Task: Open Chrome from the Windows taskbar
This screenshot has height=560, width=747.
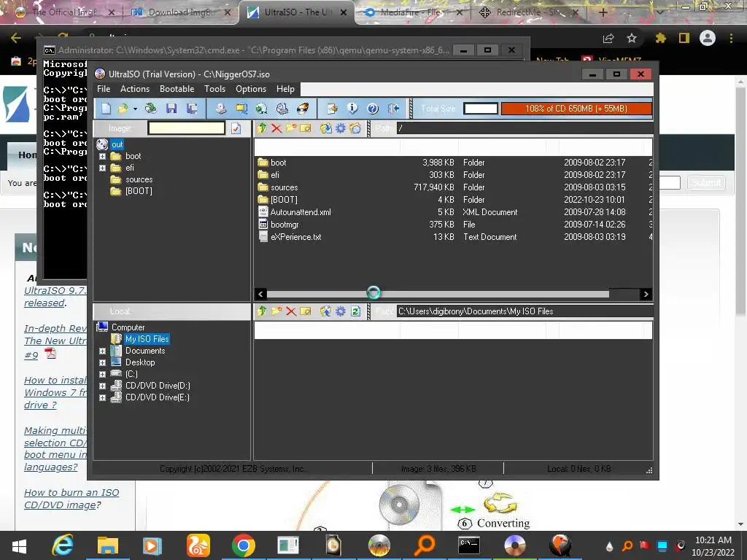Action: (243, 545)
